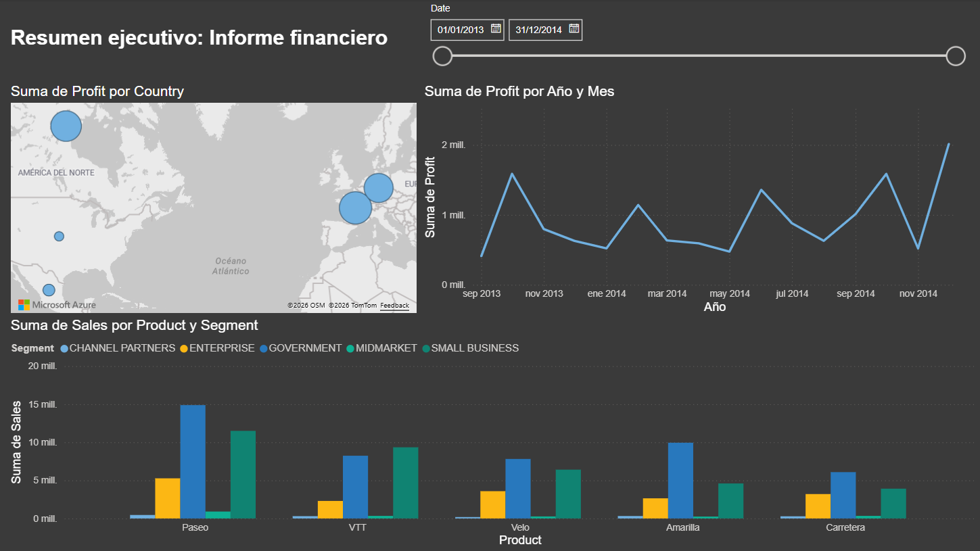Screen dimensions: 980x551
Task: Select Small Business legend entry
Action: coord(469,348)
